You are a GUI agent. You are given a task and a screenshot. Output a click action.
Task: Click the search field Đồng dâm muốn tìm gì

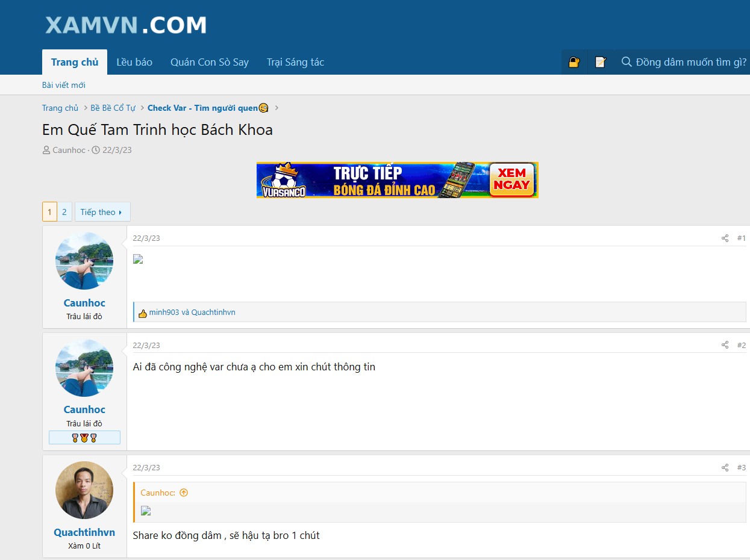(x=691, y=62)
